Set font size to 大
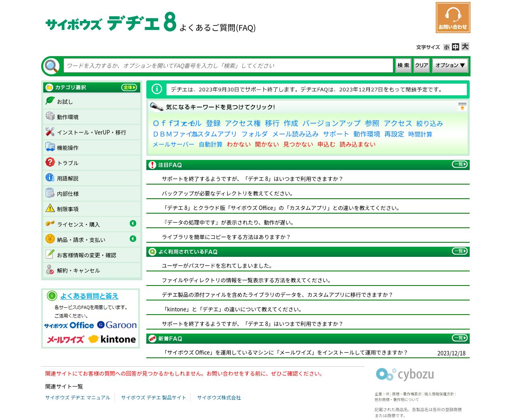This screenshot has height=420, width=519. [465, 46]
